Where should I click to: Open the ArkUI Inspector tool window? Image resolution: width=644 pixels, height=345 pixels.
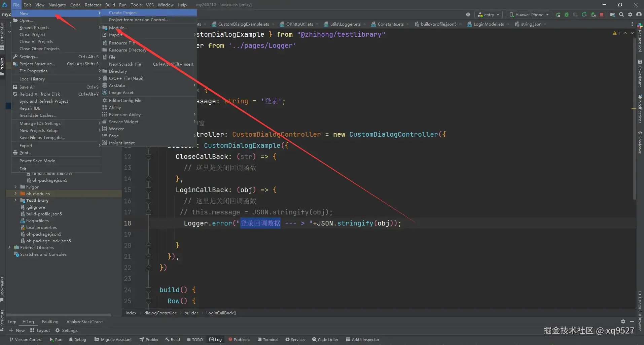point(362,340)
